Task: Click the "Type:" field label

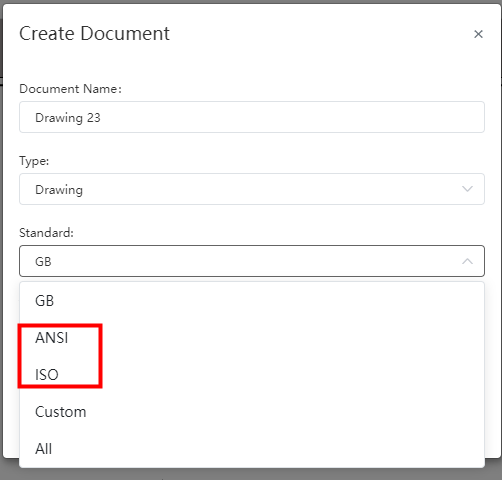Action: pyautogui.click(x=34, y=161)
